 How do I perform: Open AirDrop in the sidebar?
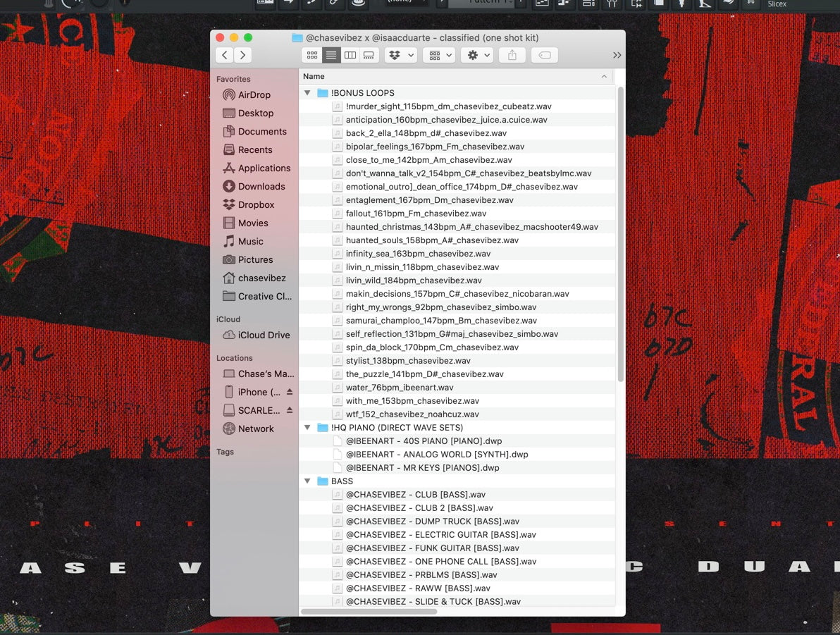click(x=254, y=95)
